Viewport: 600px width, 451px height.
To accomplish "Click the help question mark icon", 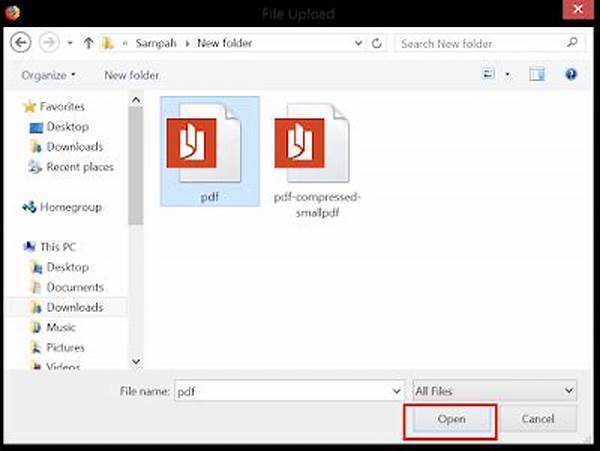I will (x=571, y=75).
